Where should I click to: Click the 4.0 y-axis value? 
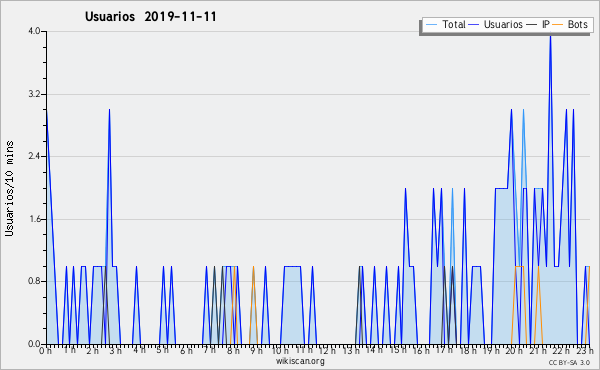34,31
